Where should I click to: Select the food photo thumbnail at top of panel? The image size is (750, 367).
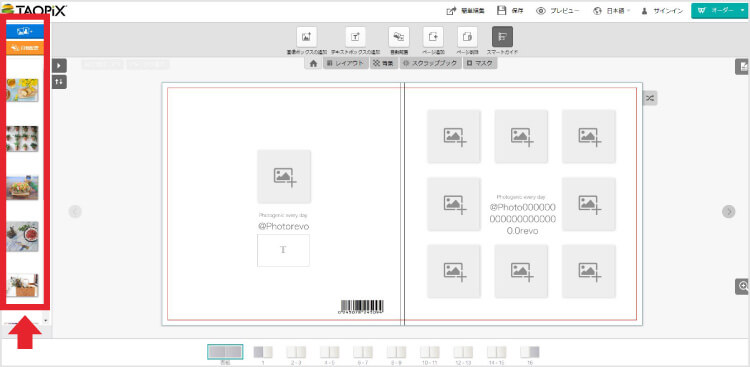[22, 90]
